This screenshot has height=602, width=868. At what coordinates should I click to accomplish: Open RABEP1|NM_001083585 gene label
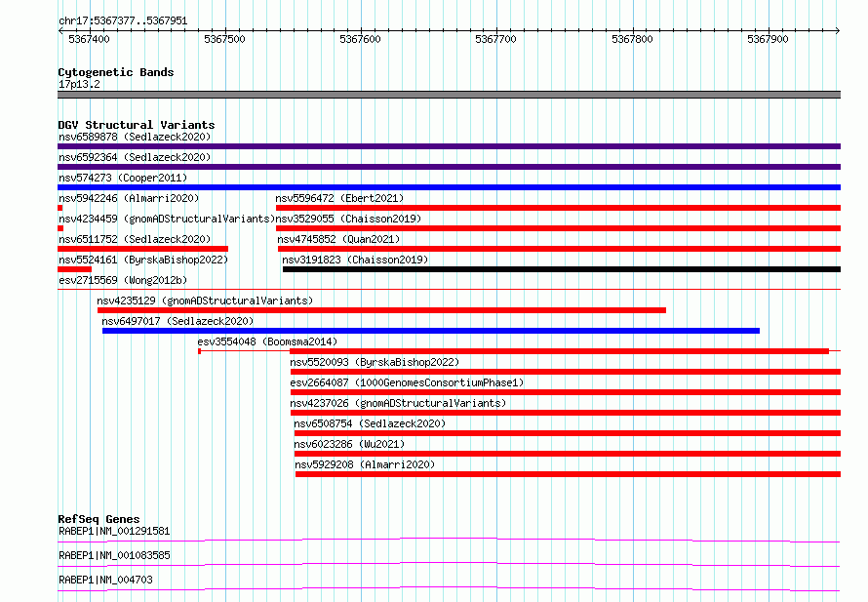114,555
